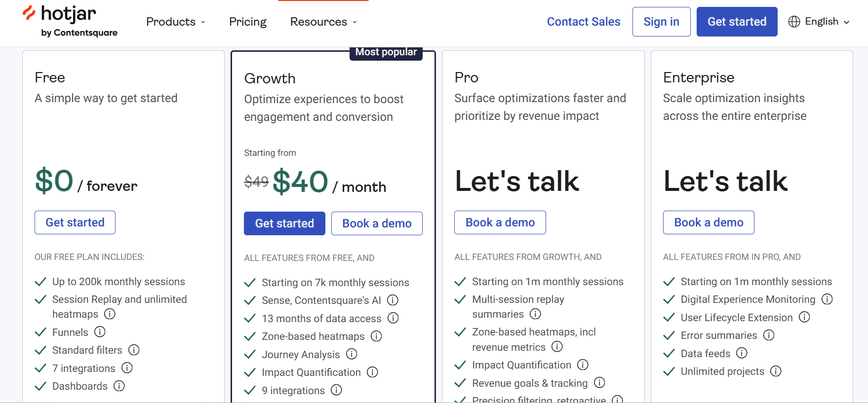Screen dimensions: 868x403
Task: Open the Funnels info tooltip
Action: click(100, 332)
